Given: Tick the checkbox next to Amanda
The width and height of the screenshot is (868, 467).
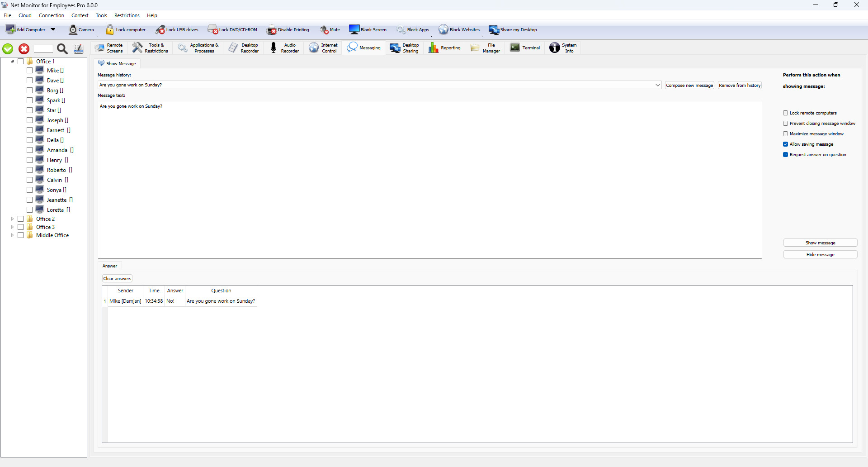Looking at the screenshot, I should coord(29,150).
